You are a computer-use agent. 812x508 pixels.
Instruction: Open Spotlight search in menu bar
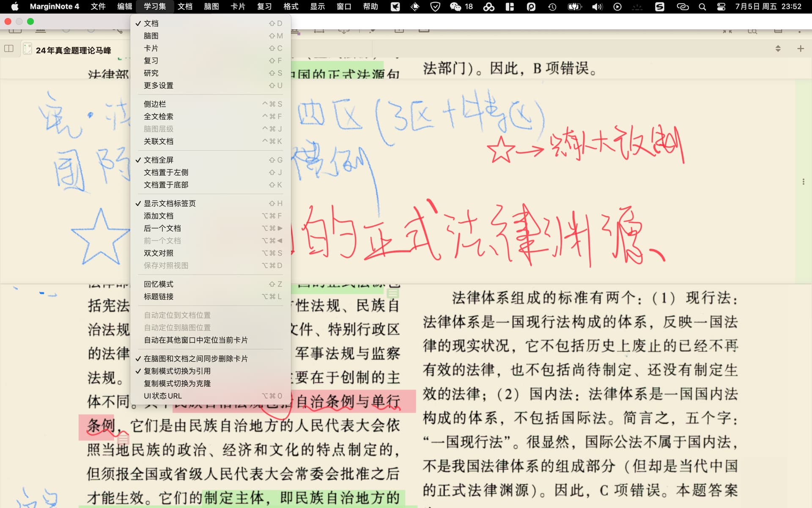(702, 6)
